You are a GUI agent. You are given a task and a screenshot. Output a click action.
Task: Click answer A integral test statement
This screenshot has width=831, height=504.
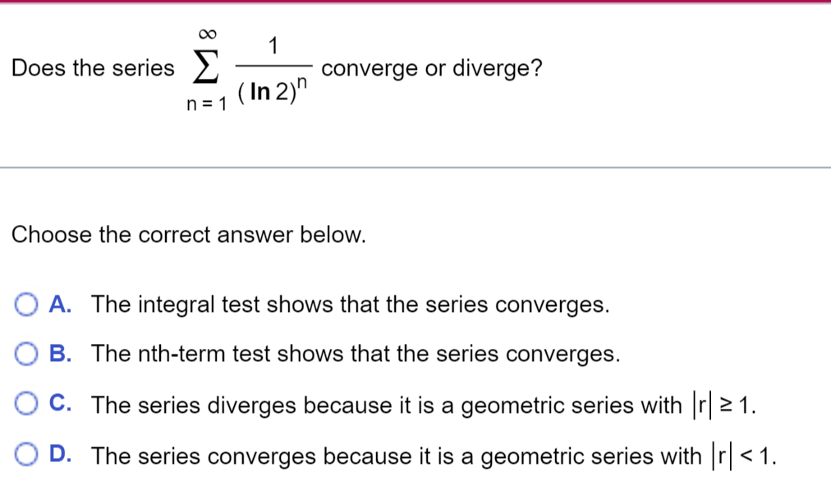pyautogui.click(x=350, y=305)
